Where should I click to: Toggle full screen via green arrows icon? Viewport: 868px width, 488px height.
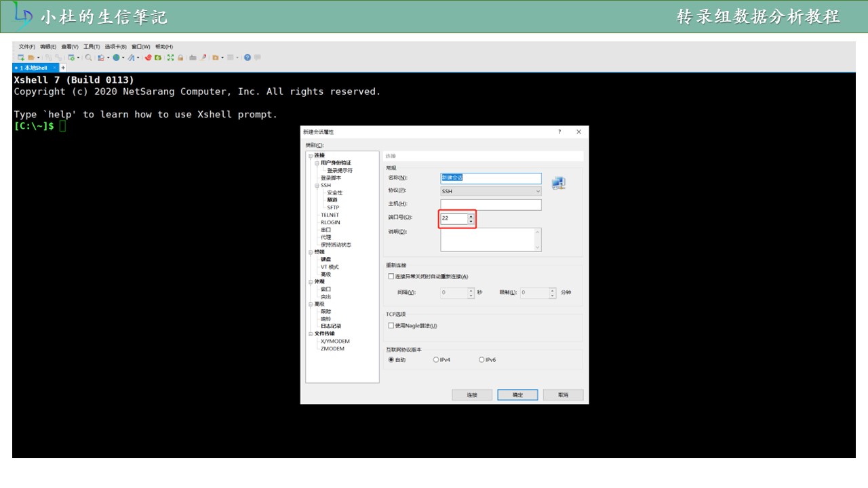[x=170, y=58]
